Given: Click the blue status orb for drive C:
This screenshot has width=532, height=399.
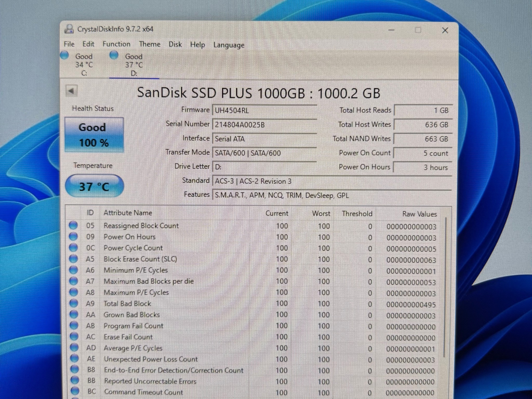Looking at the screenshot, I should [x=64, y=55].
